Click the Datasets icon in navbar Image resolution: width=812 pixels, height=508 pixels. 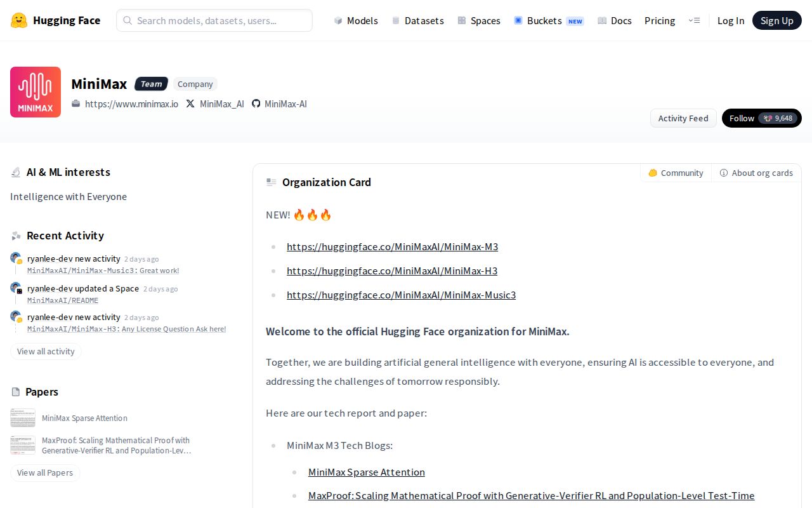click(396, 20)
